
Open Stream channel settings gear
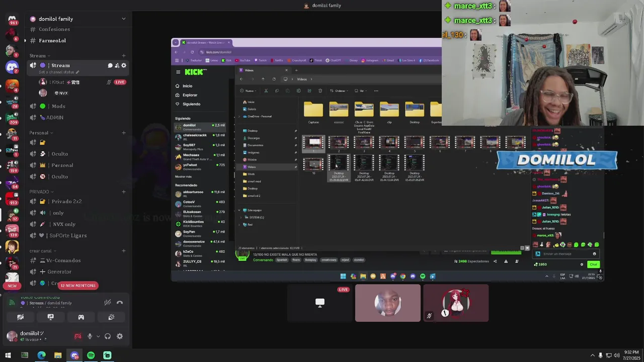pos(124,65)
